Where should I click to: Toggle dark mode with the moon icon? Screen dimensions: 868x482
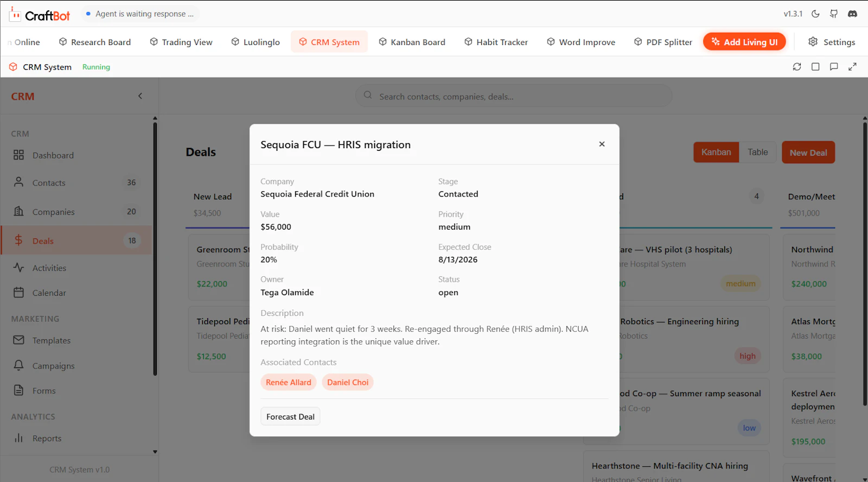815,14
